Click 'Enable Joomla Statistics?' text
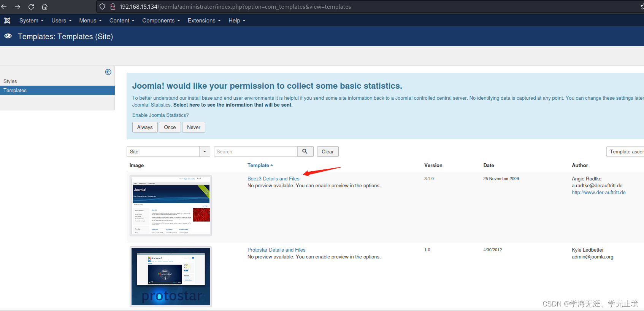The image size is (644, 311). [160, 115]
